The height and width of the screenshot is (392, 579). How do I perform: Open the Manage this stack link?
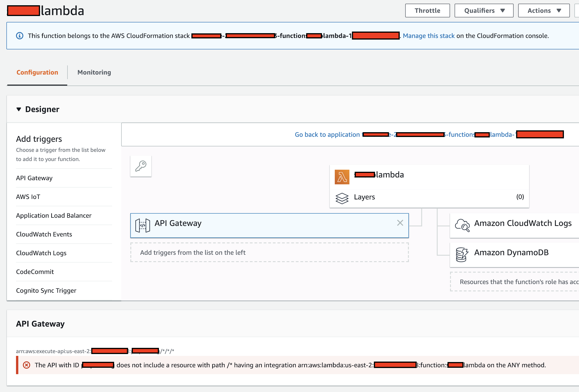(429, 36)
